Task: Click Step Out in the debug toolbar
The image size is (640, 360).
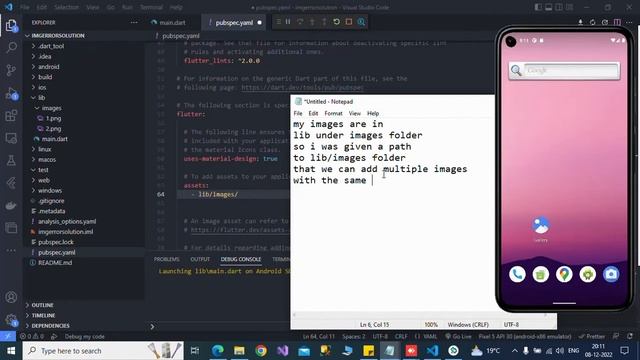Action: pyautogui.click(x=324, y=22)
